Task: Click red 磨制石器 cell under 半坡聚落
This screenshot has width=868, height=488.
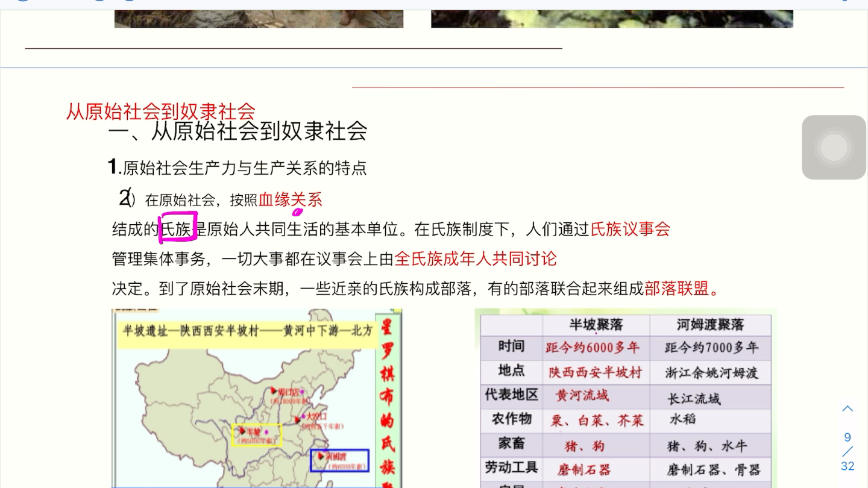Action: (x=584, y=470)
